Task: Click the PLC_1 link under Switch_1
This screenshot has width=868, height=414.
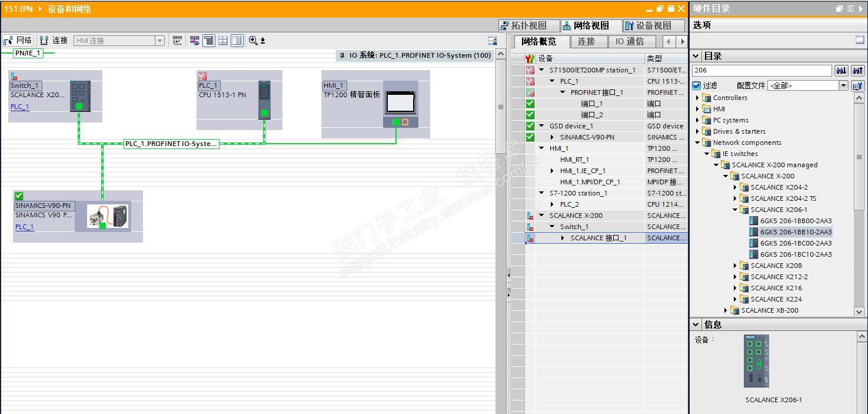Action: point(19,107)
